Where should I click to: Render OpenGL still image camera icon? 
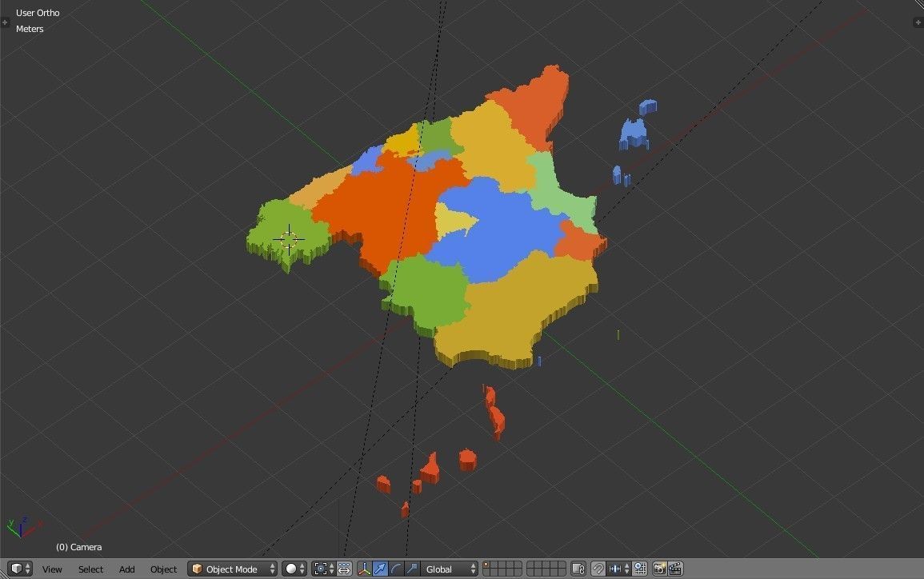659,569
